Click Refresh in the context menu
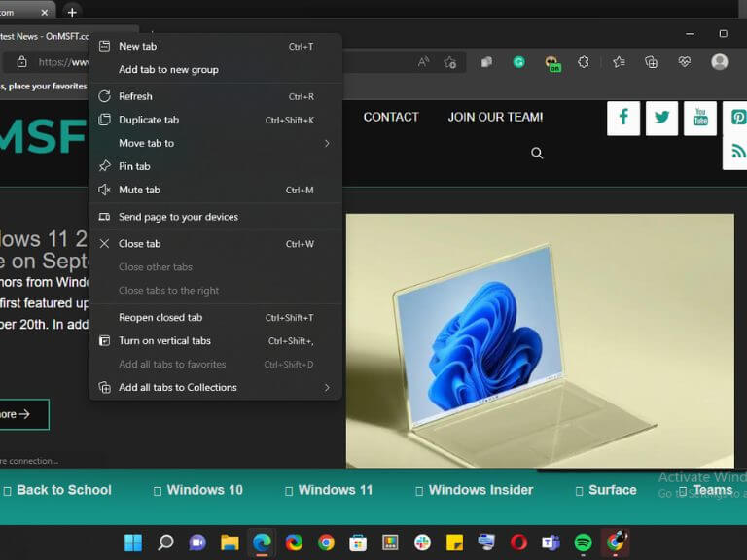 click(215, 96)
